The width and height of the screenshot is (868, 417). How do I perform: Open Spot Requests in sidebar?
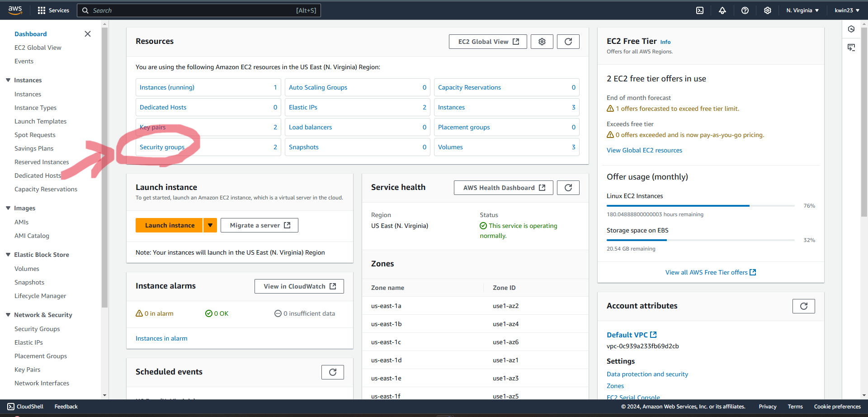35,135
